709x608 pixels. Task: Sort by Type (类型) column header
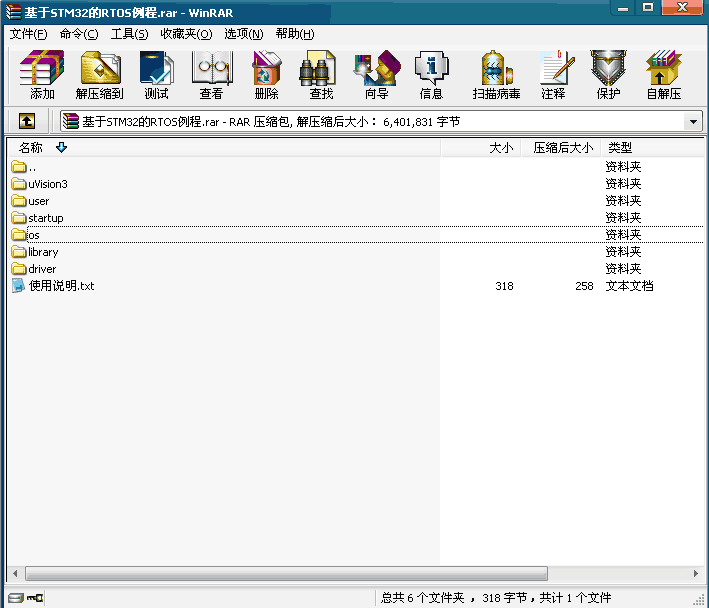tap(652, 147)
